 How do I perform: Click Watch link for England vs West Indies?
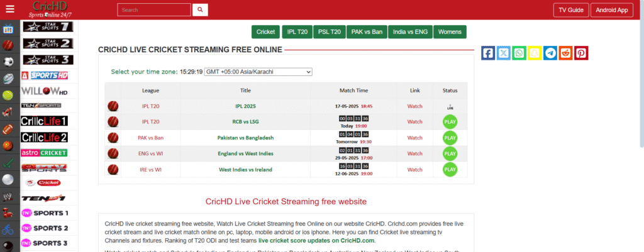click(x=415, y=154)
